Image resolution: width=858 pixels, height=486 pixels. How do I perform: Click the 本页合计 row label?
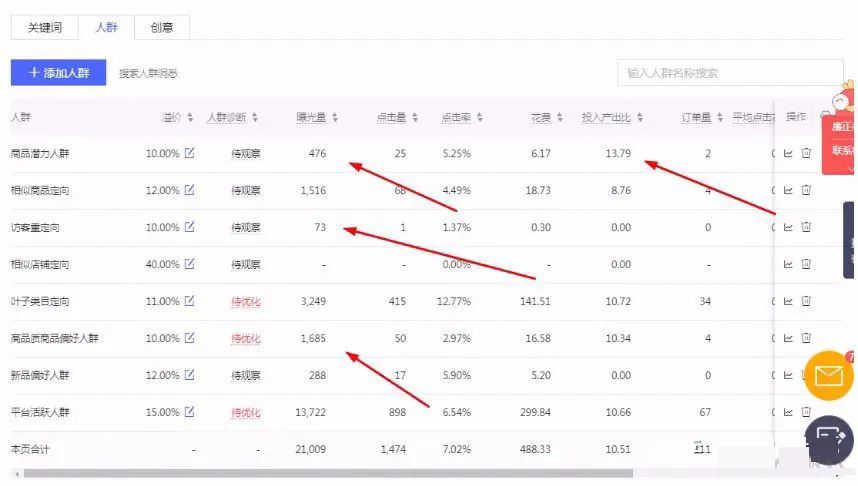pyautogui.click(x=30, y=449)
